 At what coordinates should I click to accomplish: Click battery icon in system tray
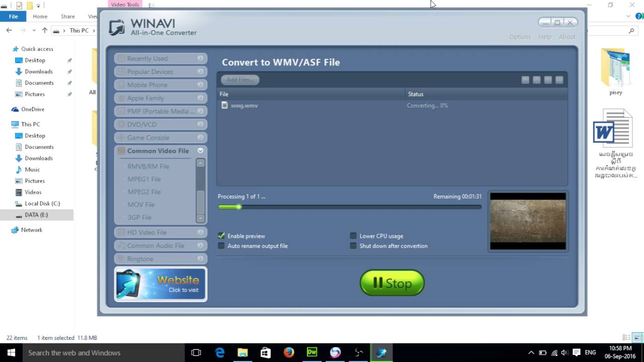[543, 352]
